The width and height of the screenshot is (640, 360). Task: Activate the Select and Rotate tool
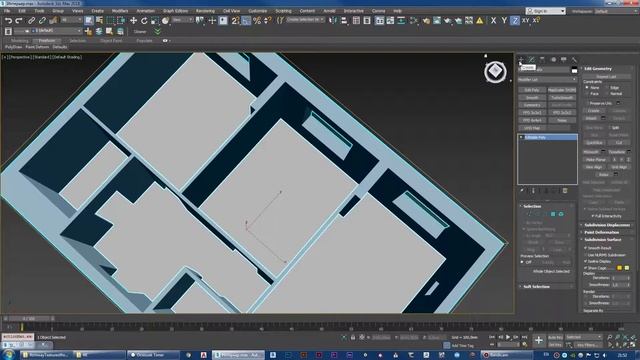[144, 20]
